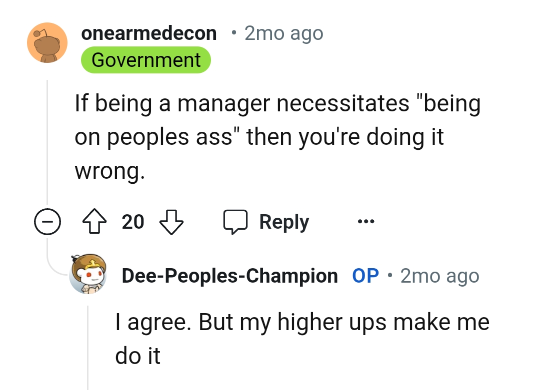Upvote onearmedecon's comment
This screenshot has width=540, height=392.
(95, 221)
